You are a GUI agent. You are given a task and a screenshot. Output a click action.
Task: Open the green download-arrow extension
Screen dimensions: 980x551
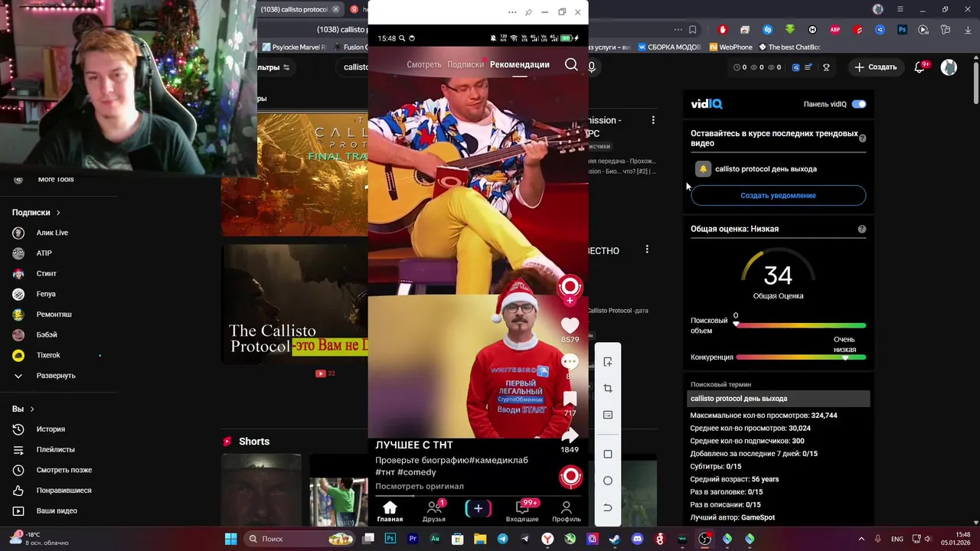[790, 30]
